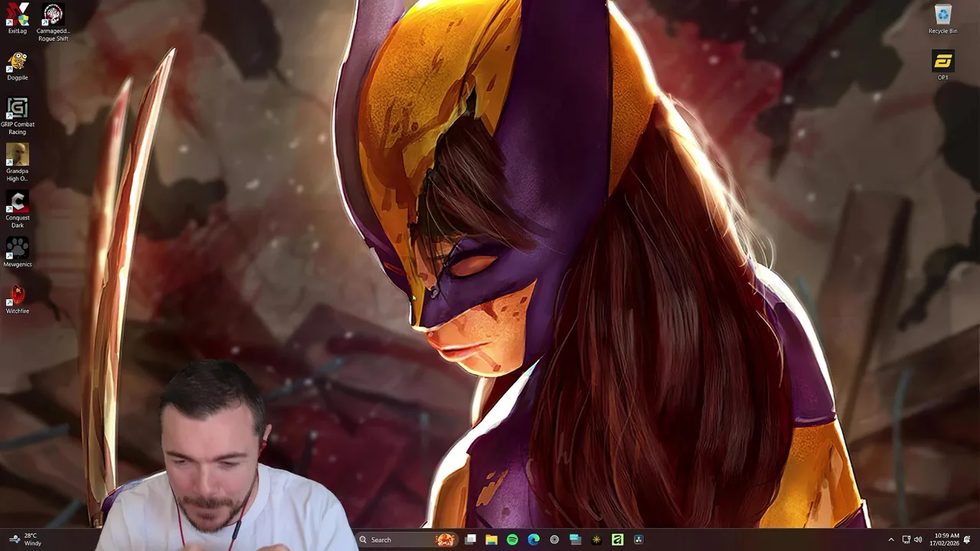
Task: Select the Carmageddon Rogue Shift shortcut
Action: coord(53,23)
